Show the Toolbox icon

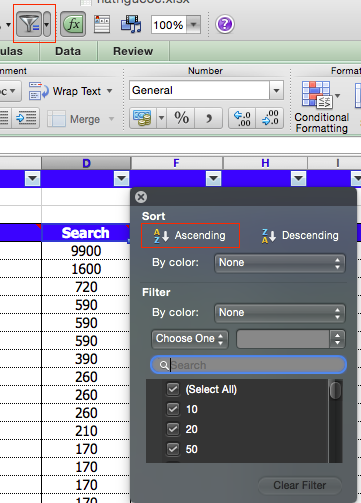click(102, 24)
